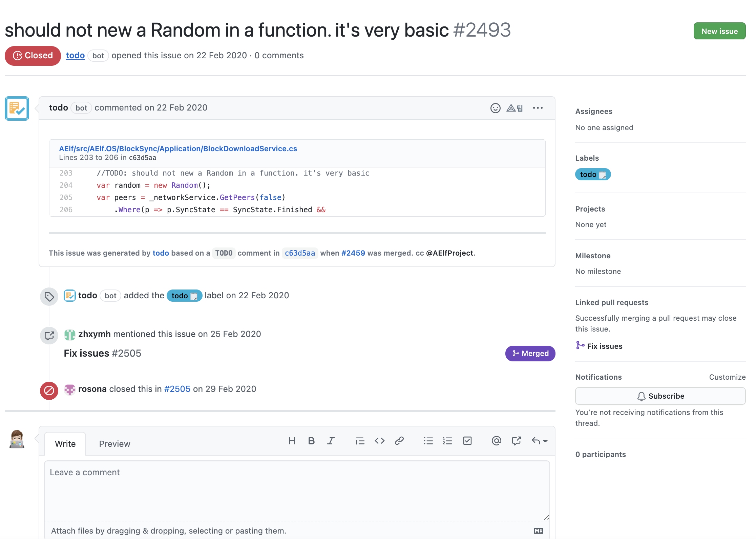The height and width of the screenshot is (539, 756).
Task: Add a bulleted list
Action: pyautogui.click(x=428, y=441)
